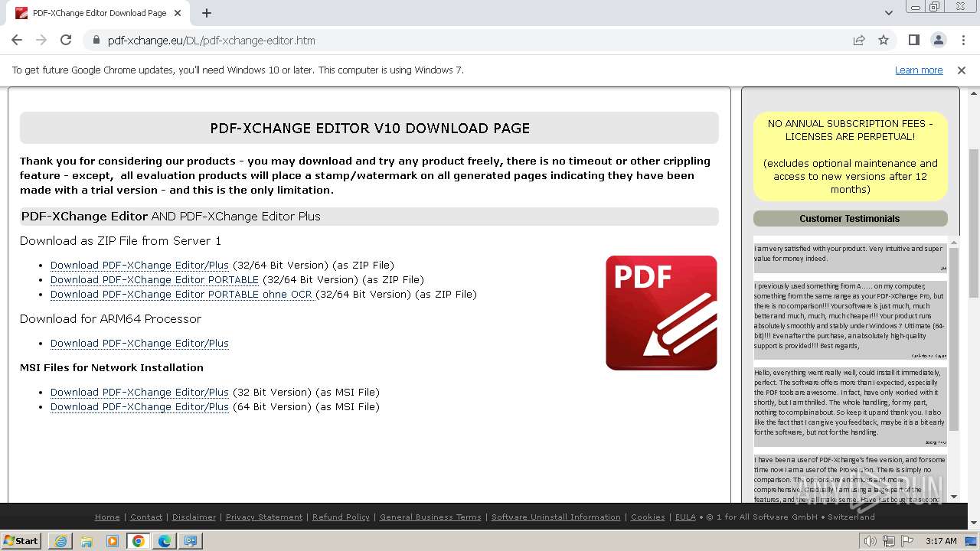Screen dimensions: 980x551
Task: Click the volume speaker tray icon
Action: click(870, 540)
